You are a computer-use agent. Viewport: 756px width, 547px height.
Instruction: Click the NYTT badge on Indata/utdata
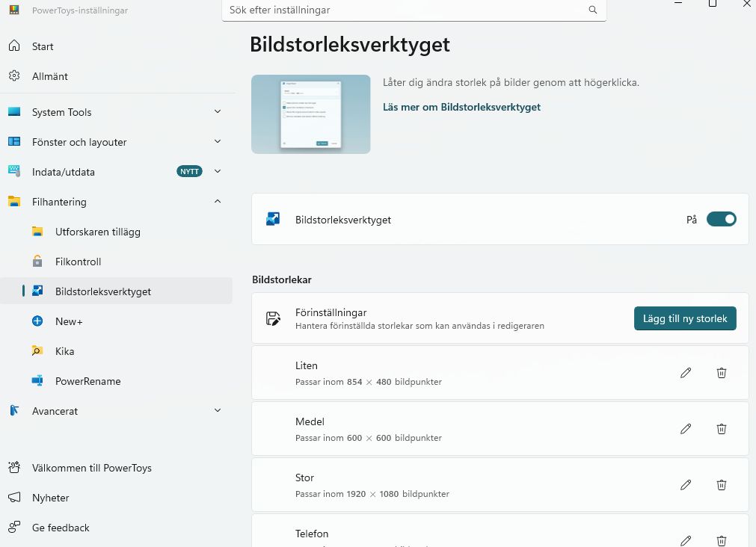pyautogui.click(x=189, y=172)
